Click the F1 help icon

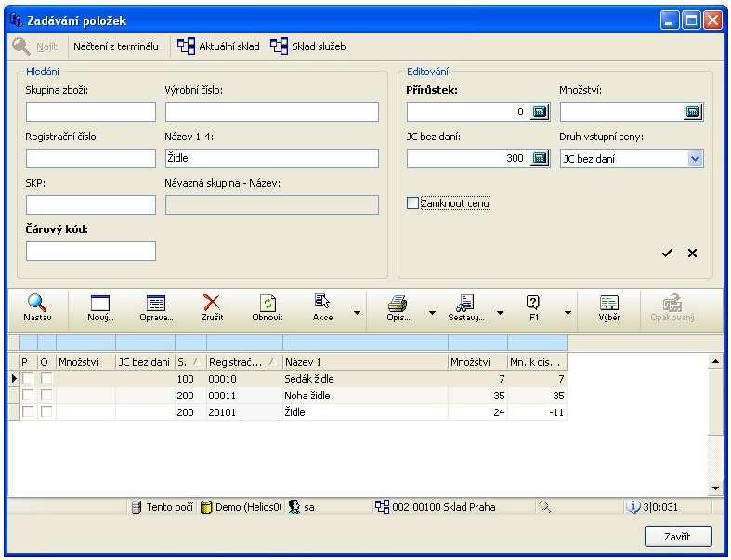click(x=533, y=302)
